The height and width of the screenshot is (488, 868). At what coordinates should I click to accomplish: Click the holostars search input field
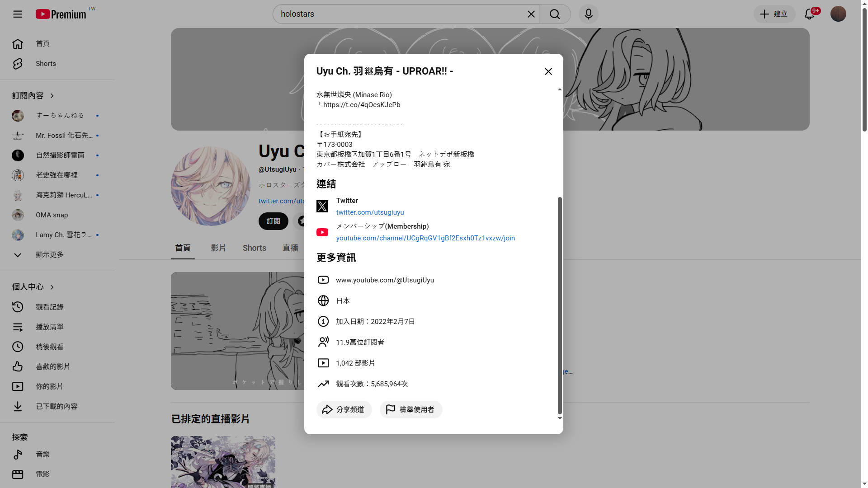tap(398, 14)
